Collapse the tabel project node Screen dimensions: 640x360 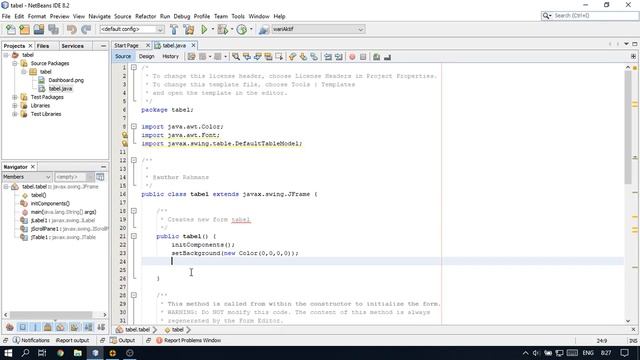[6, 55]
